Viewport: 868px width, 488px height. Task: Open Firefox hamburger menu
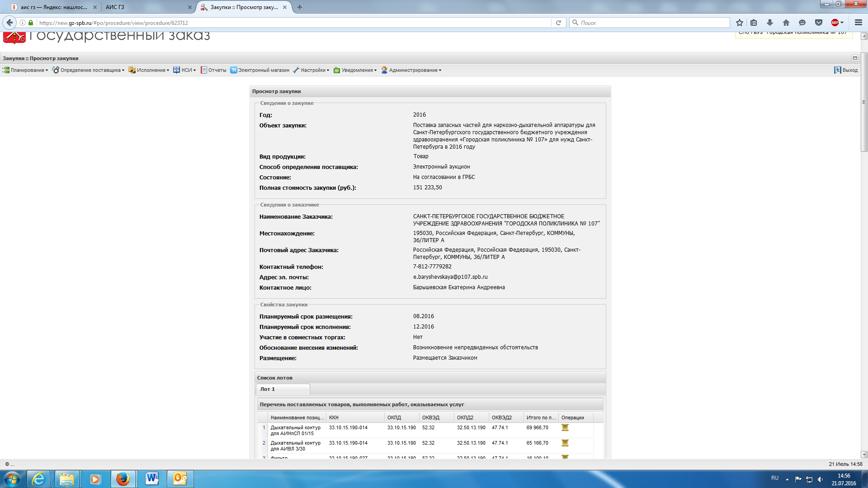[x=859, y=23]
